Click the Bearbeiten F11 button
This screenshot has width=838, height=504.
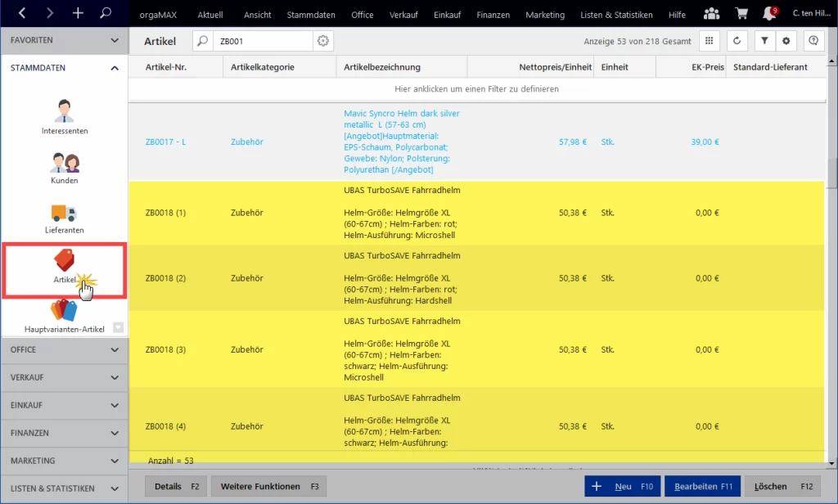(703, 486)
